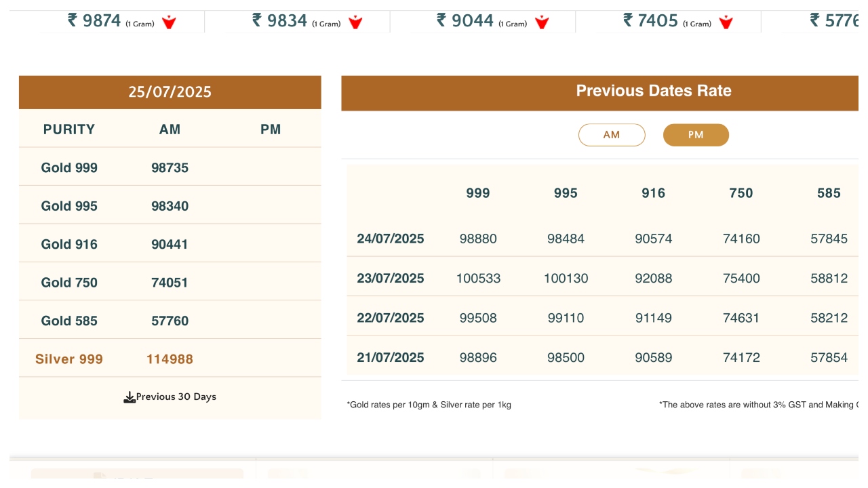Select the 24/07/2025 row date
The width and height of the screenshot is (868, 488).
click(390, 239)
